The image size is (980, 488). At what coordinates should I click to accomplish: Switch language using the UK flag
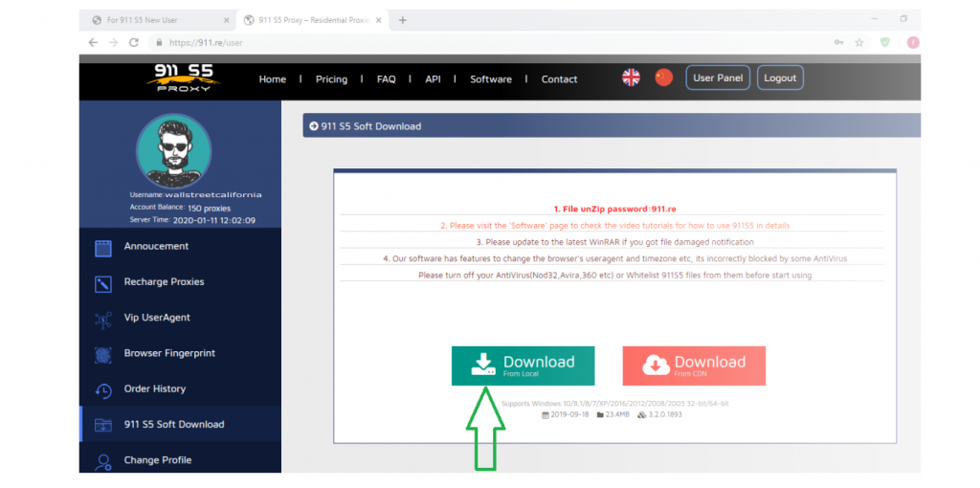632,78
